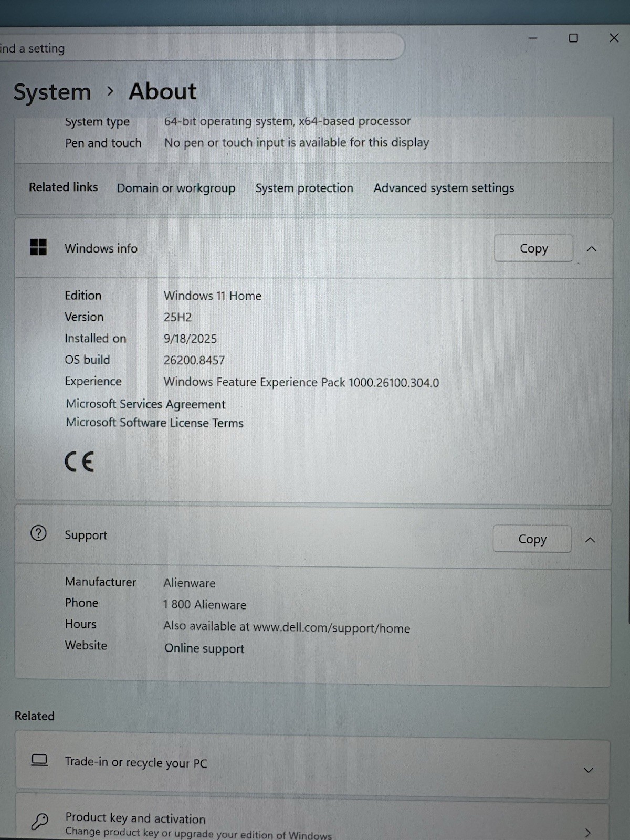Select the phone value 1 800 Alienware
The height and width of the screenshot is (840, 630).
[204, 605]
